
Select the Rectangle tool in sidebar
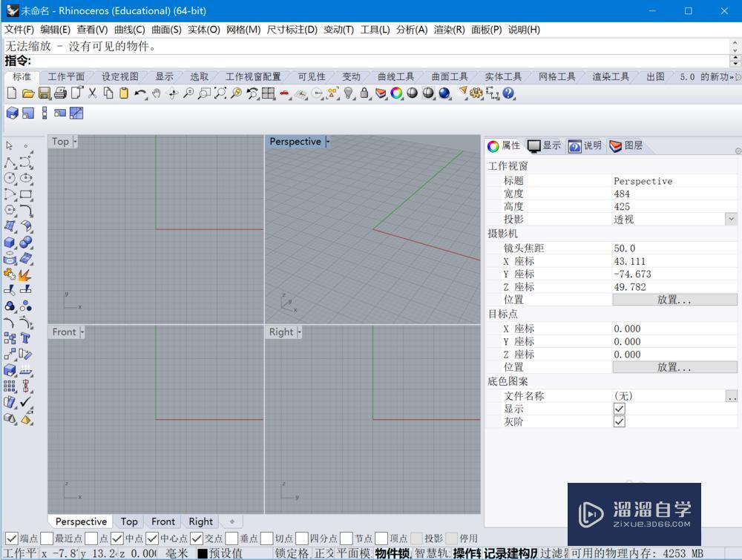[26, 194]
